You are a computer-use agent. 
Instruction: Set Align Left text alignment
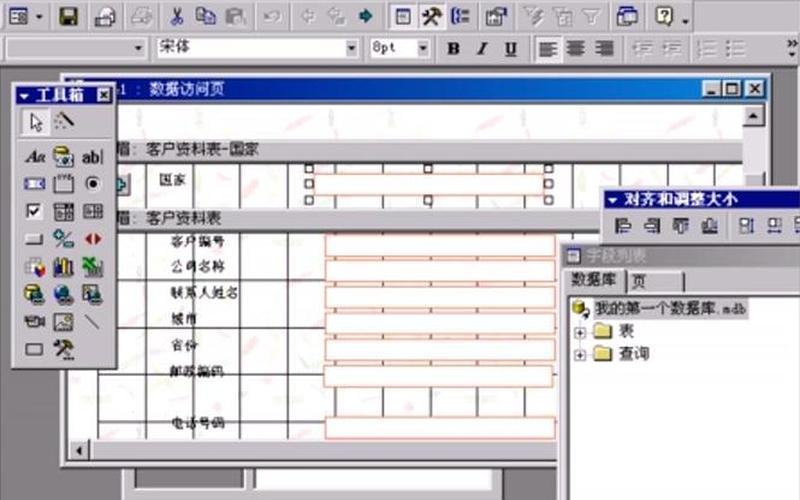547,48
